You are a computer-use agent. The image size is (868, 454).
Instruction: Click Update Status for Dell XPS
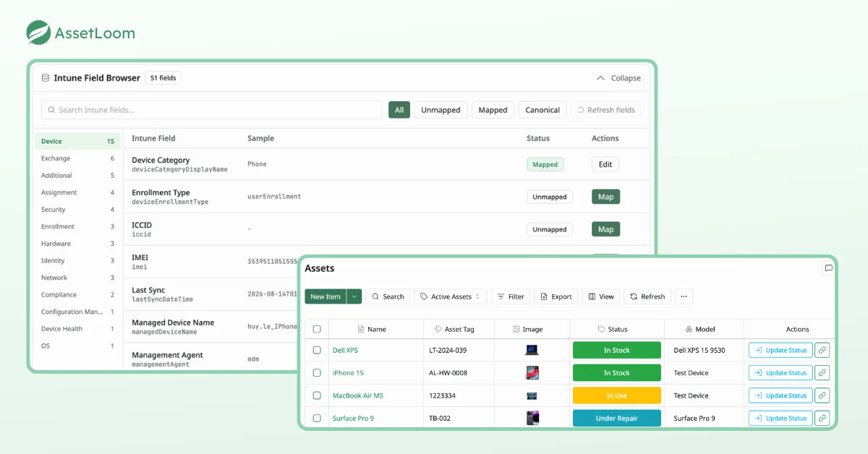pyautogui.click(x=780, y=351)
